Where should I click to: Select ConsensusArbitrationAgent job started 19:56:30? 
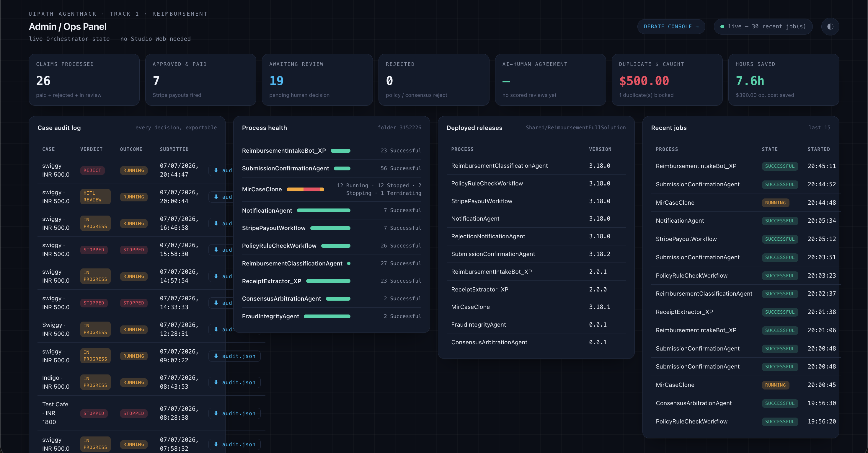coord(746,403)
